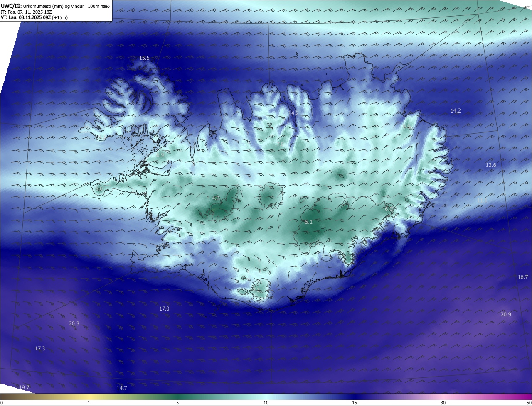The height and width of the screenshot is (406, 532).
Task: Click the 19.7 value label
Action: tap(24, 387)
